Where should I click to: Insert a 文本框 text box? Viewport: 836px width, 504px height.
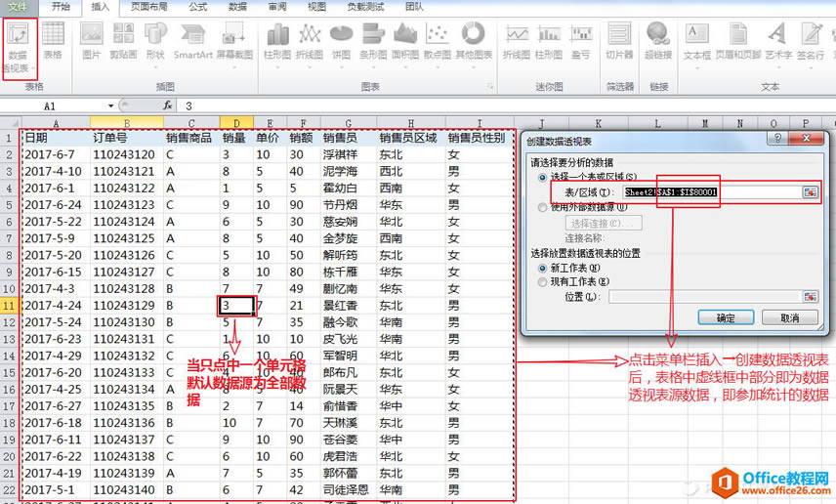[x=697, y=40]
